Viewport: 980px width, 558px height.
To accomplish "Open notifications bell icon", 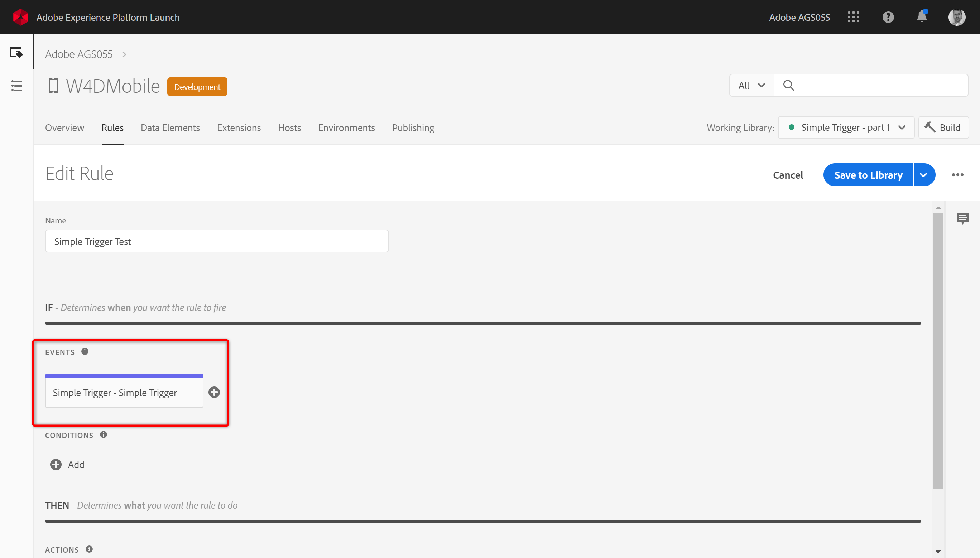I will (922, 17).
